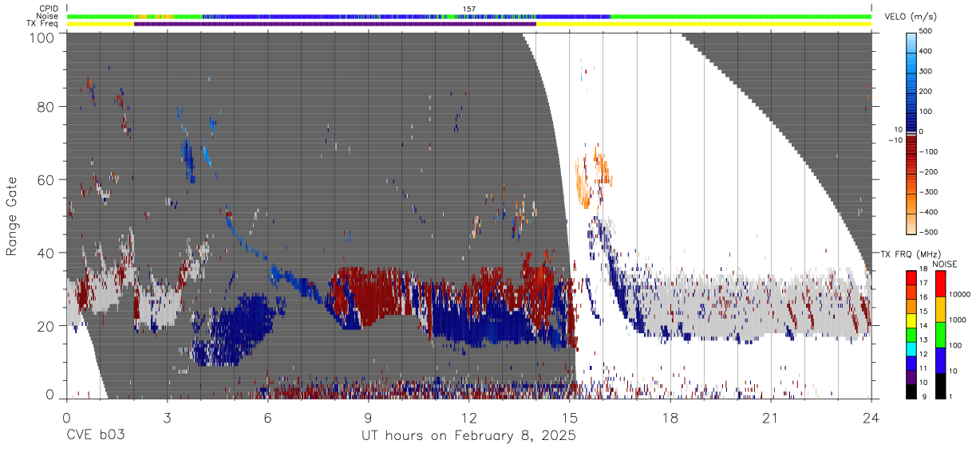Screen dimensions: 980x452
Task: Click the purple segment of the TX Freq bar
Action: pos(335,23)
